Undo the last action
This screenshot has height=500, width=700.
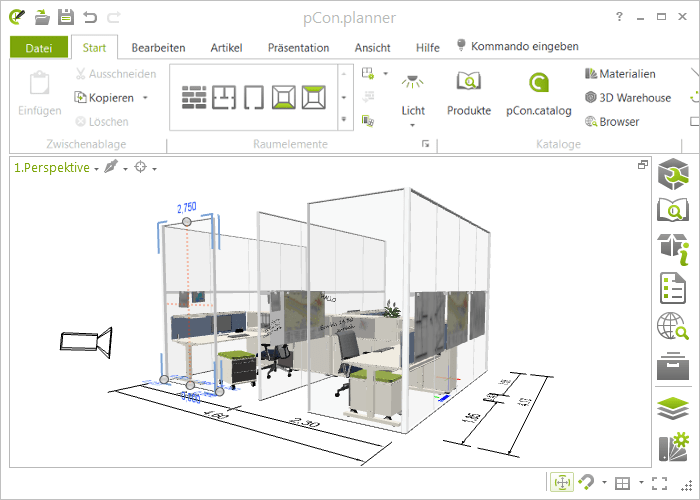(90, 17)
